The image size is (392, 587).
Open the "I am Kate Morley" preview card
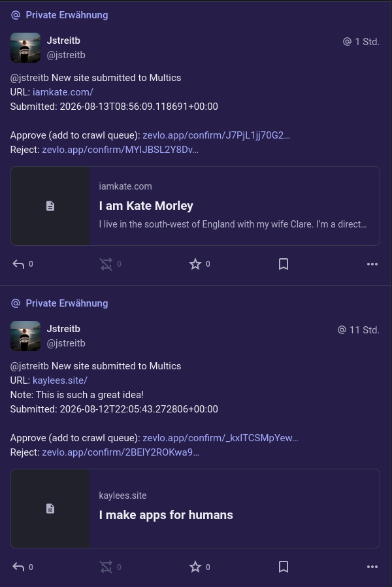[195, 206]
